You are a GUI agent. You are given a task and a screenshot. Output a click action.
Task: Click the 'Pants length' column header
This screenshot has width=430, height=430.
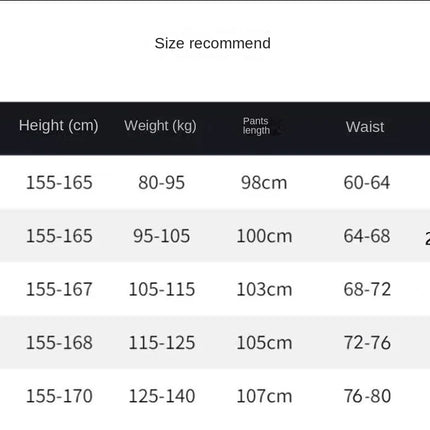pyautogui.click(x=256, y=126)
